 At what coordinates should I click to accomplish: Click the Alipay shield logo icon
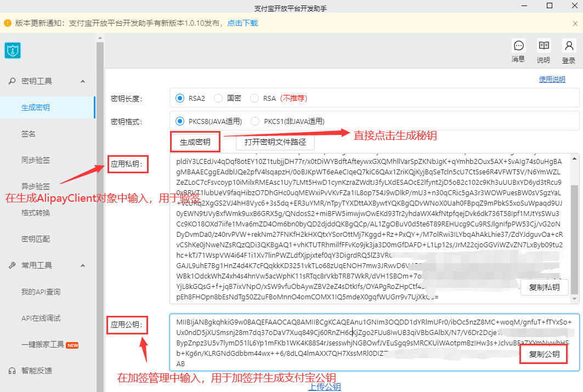[x=13, y=50]
